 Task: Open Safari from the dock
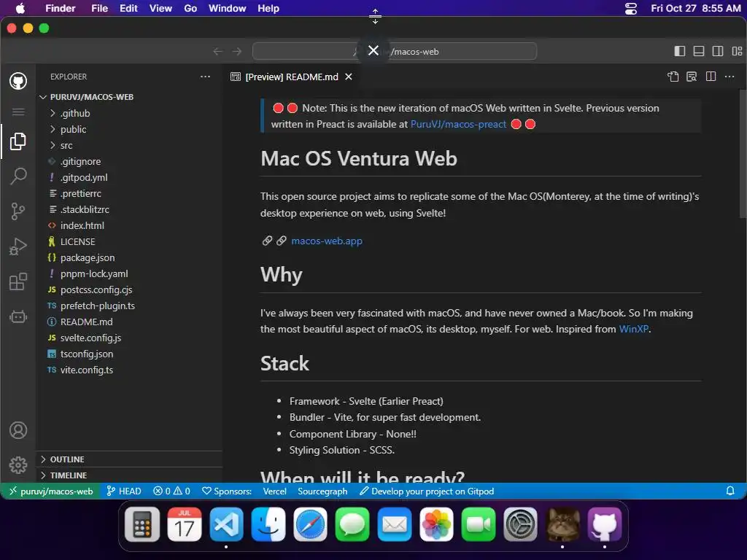tap(310, 525)
